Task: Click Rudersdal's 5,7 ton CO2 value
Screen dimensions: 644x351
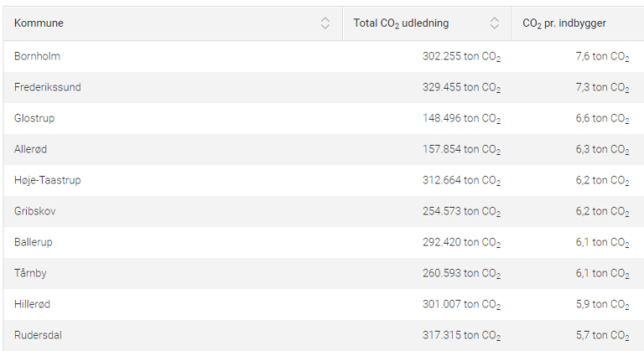Action: click(602, 335)
